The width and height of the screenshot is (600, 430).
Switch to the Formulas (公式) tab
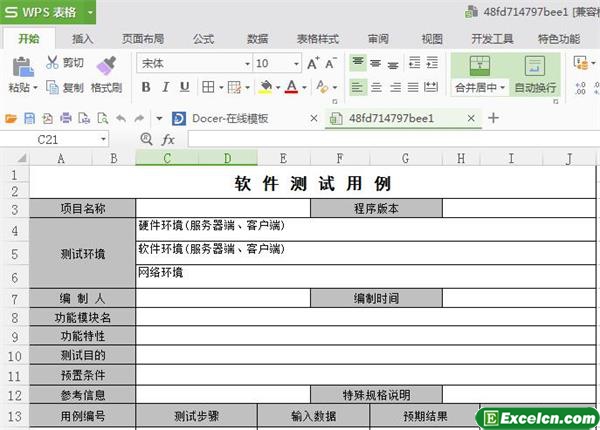(x=203, y=39)
